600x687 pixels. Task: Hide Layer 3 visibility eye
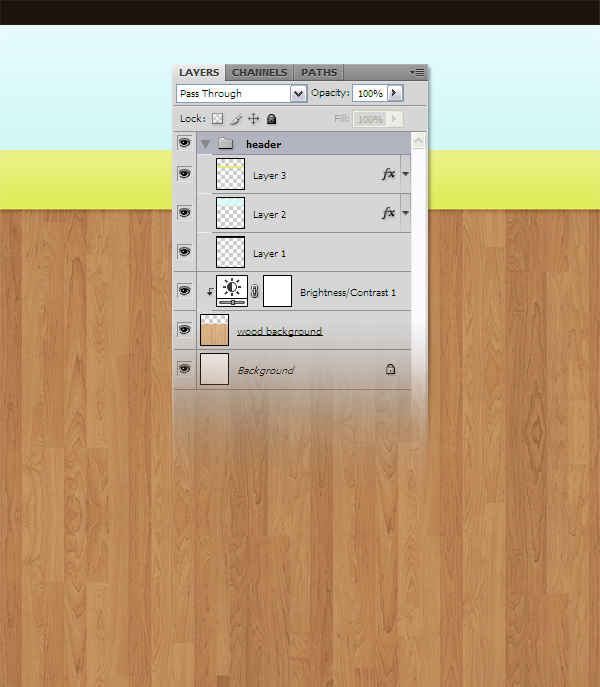click(x=185, y=174)
